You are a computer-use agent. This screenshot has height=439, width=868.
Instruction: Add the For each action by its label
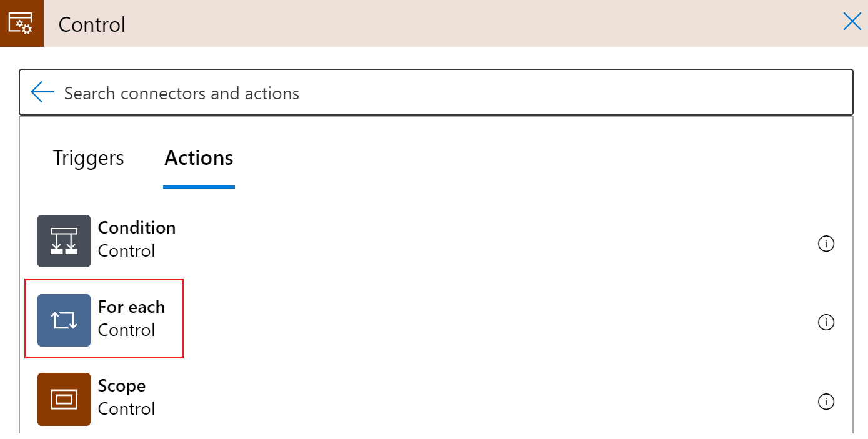point(131,307)
